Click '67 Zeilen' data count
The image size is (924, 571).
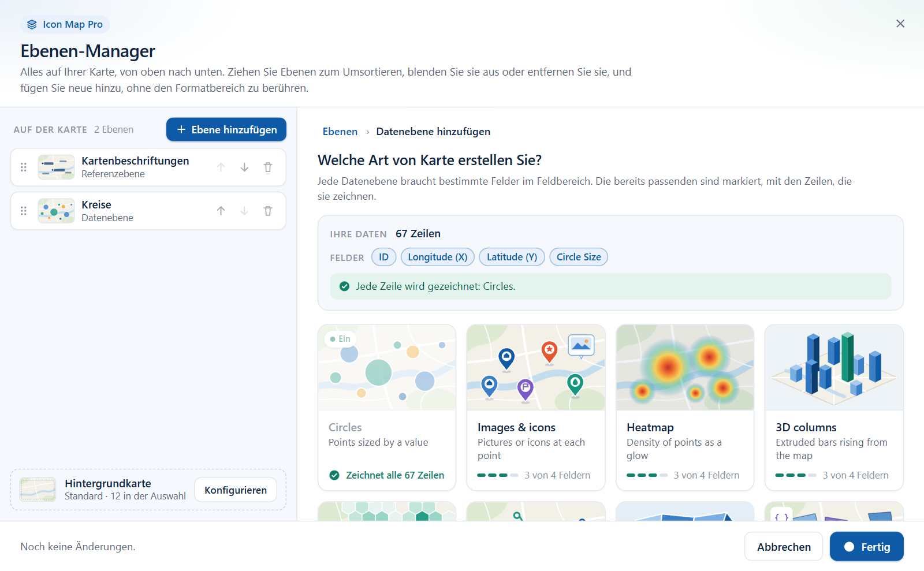point(418,234)
